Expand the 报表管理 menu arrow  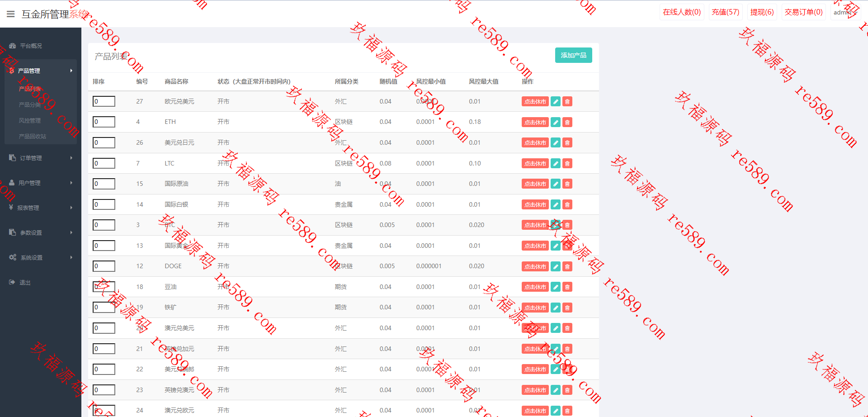coord(71,208)
